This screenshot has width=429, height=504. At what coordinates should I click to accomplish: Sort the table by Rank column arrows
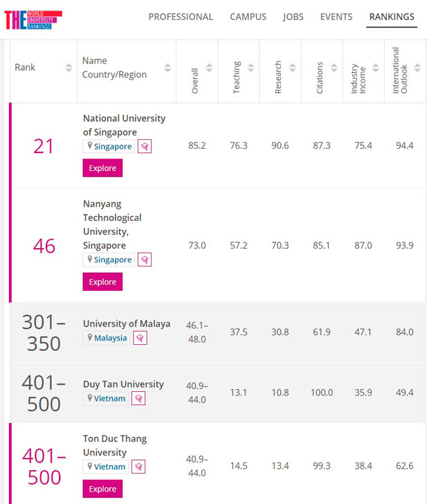click(69, 68)
